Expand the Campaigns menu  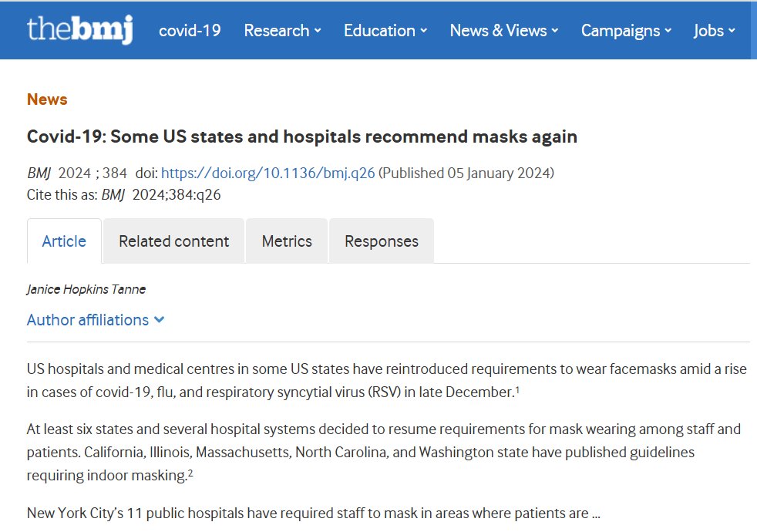626,31
